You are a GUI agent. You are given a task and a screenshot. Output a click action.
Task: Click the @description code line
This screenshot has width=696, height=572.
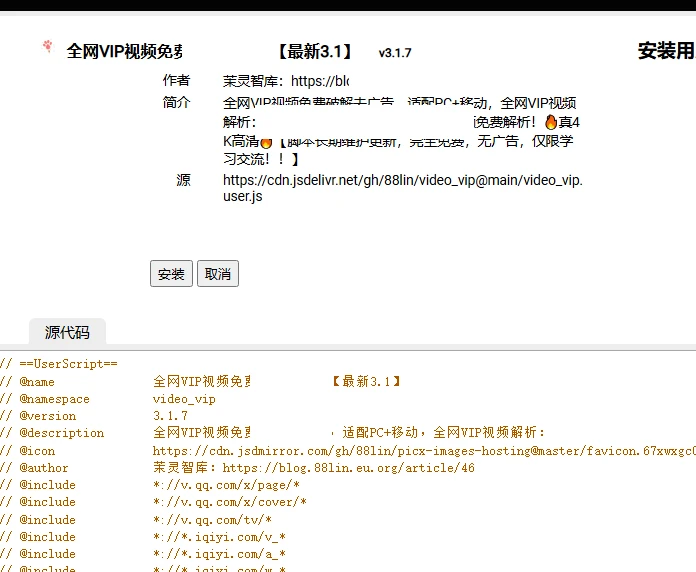pyautogui.click(x=273, y=433)
